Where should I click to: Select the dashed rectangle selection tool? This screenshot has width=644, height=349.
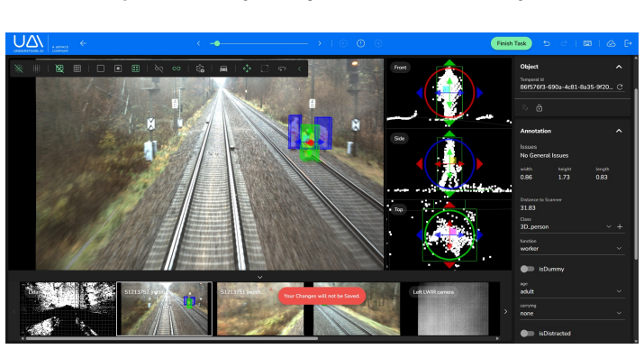pos(265,69)
